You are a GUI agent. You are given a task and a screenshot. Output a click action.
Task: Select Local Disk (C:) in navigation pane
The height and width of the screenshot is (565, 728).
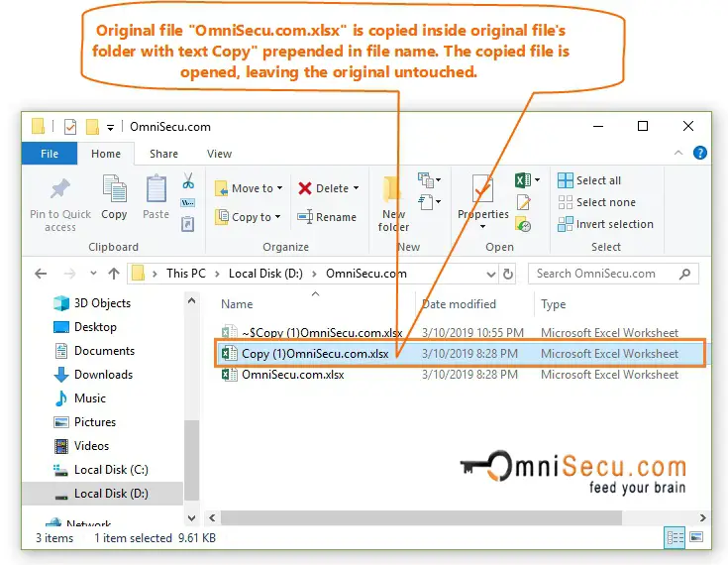click(101, 469)
